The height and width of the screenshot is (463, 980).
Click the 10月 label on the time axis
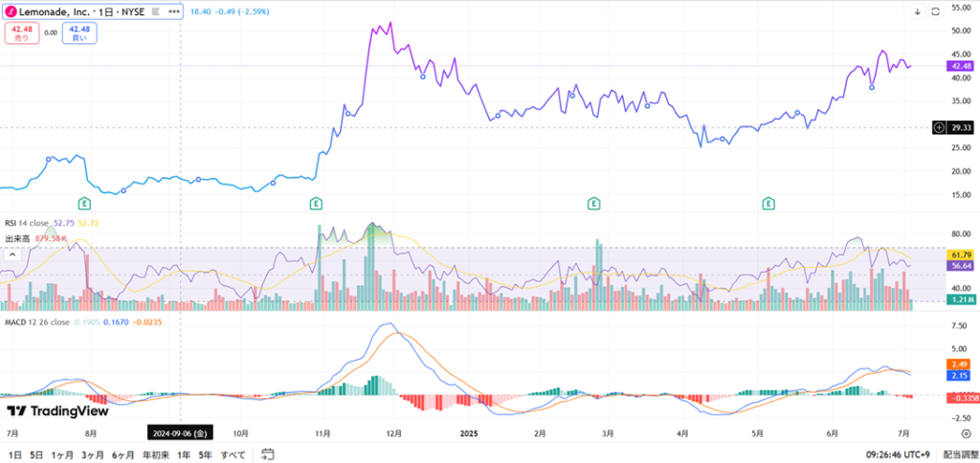click(241, 432)
